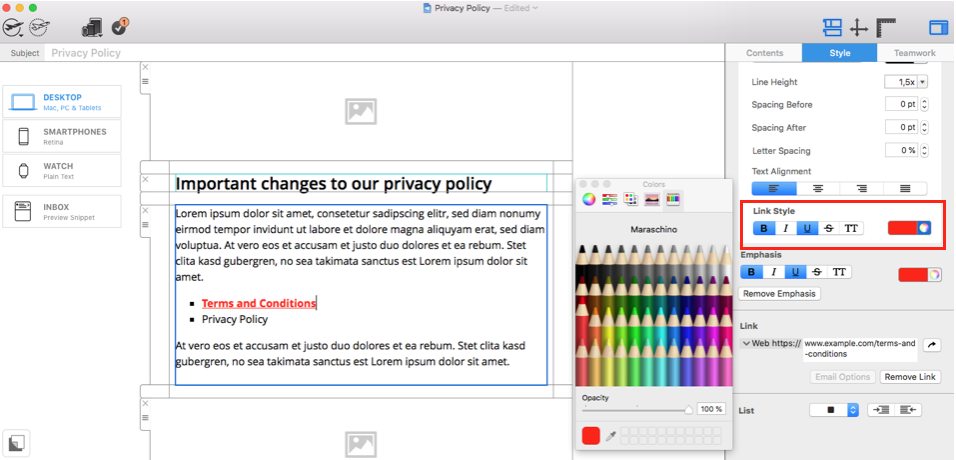Toggle italic in Link Style
This screenshot has width=956, height=460.
pos(786,228)
